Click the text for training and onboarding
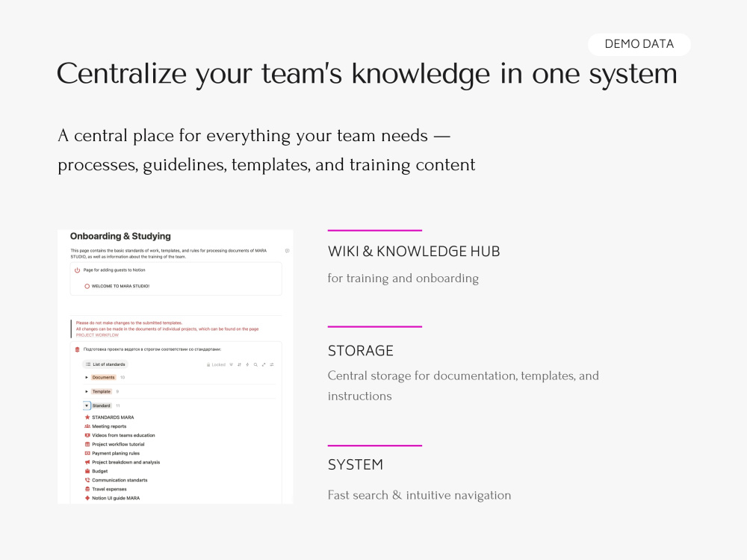The image size is (747, 560). [x=403, y=278]
